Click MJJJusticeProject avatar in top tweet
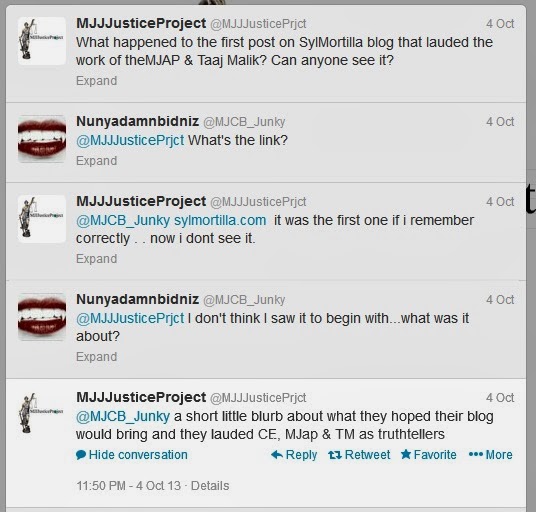The image size is (536, 512). click(42, 41)
